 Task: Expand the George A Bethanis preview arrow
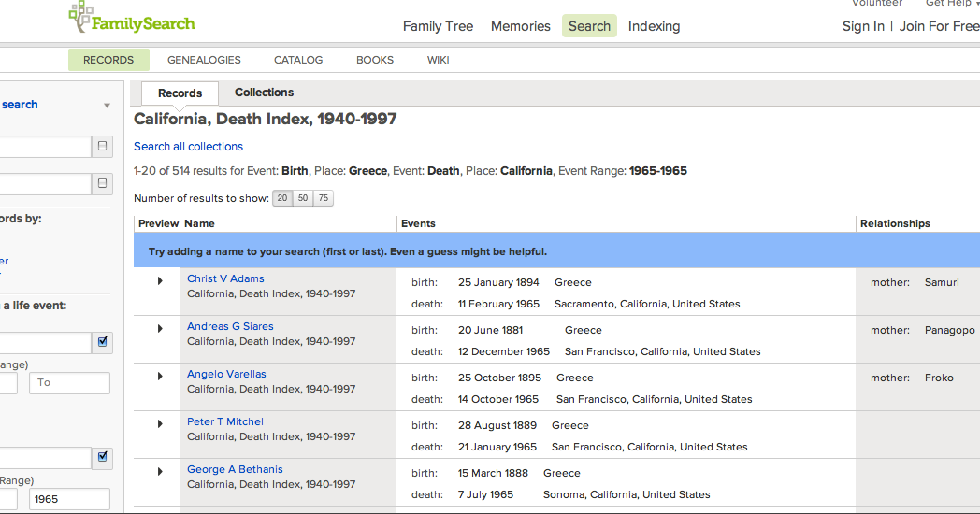160,472
